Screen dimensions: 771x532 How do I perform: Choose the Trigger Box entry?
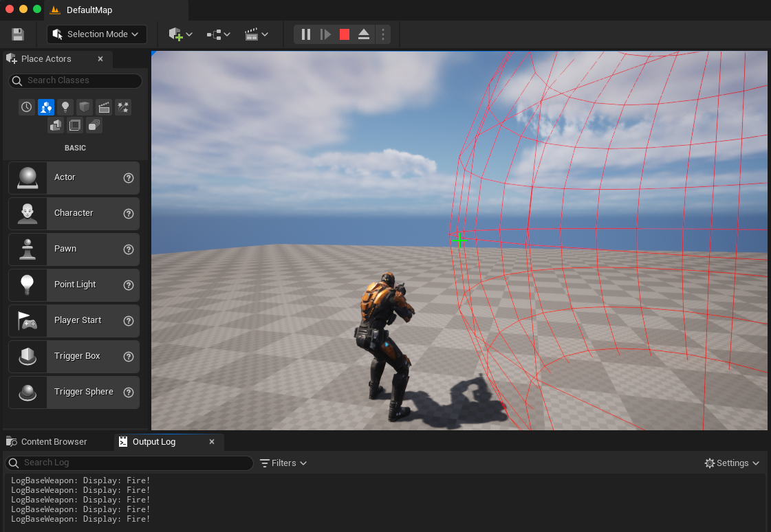[74, 357]
